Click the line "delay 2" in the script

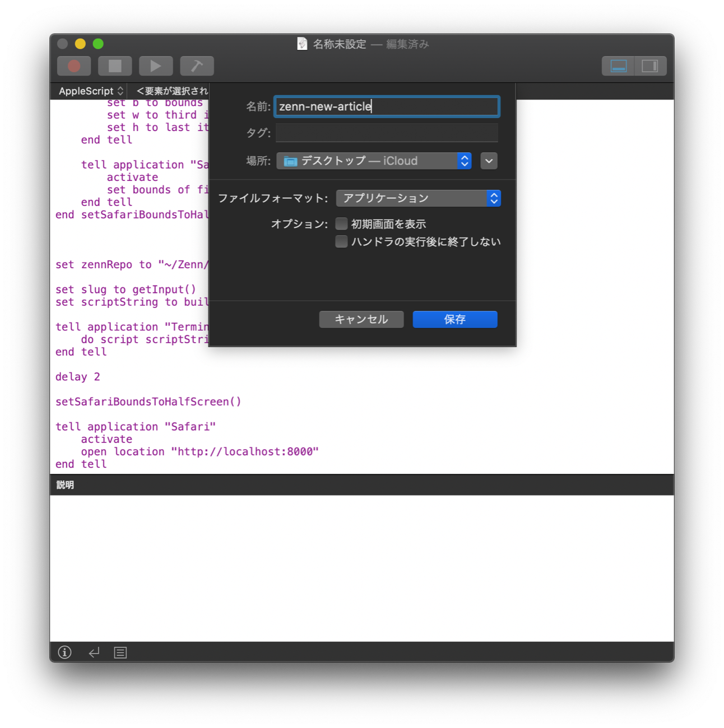coord(78,377)
